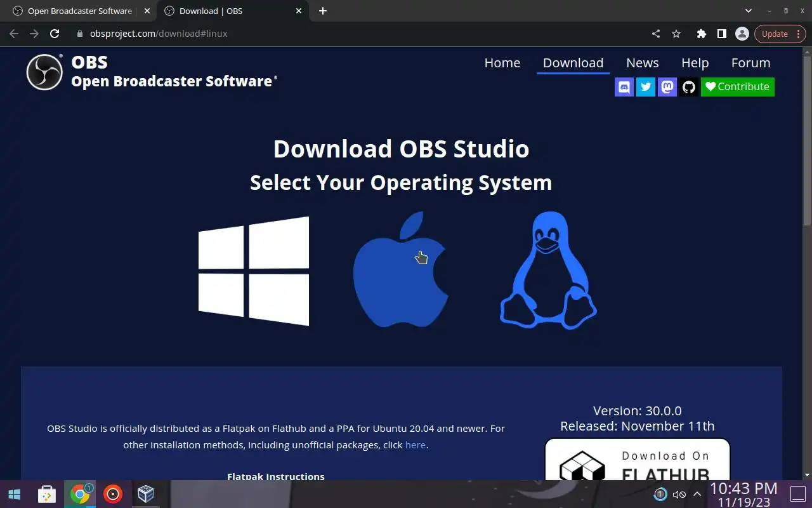This screenshot has width=812, height=508.
Task: Bookmark this page with the star icon
Action: (676, 34)
